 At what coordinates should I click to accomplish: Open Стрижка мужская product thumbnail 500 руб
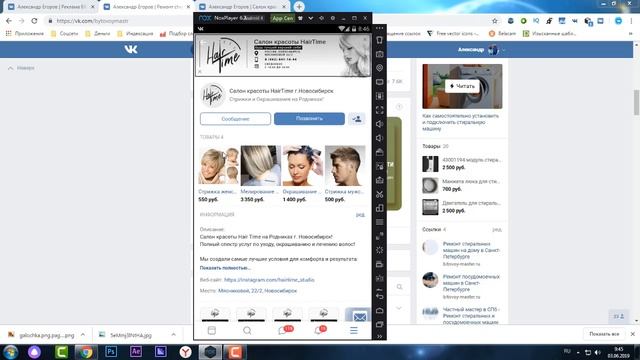(x=345, y=166)
